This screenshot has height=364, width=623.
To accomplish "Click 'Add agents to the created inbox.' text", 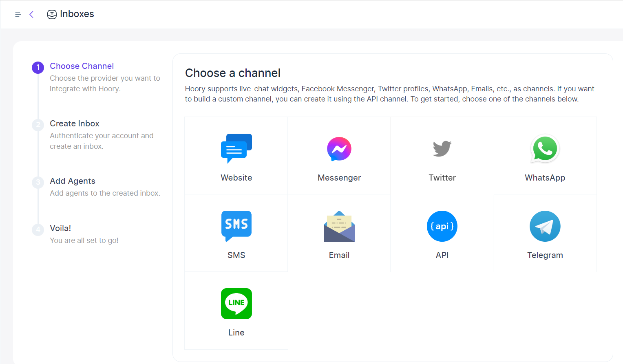I will click(105, 193).
